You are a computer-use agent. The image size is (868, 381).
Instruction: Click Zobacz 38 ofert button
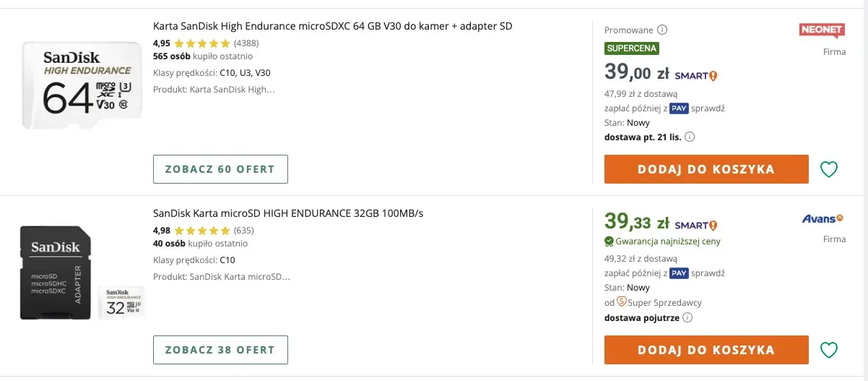(x=220, y=350)
